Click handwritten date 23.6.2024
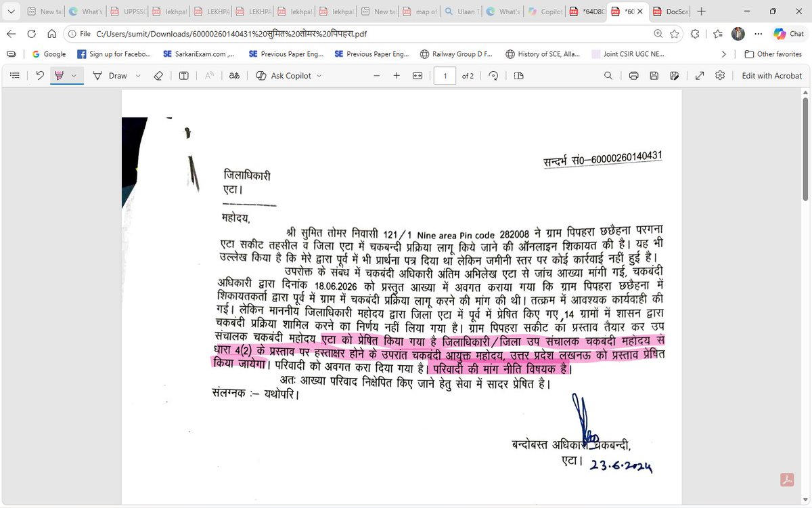The height and width of the screenshot is (508, 812). point(621,466)
